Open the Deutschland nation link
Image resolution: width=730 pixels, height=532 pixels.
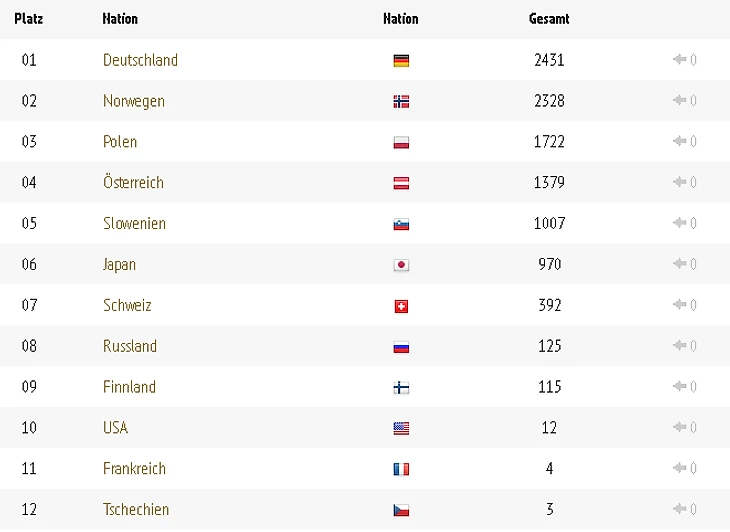pos(140,60)
